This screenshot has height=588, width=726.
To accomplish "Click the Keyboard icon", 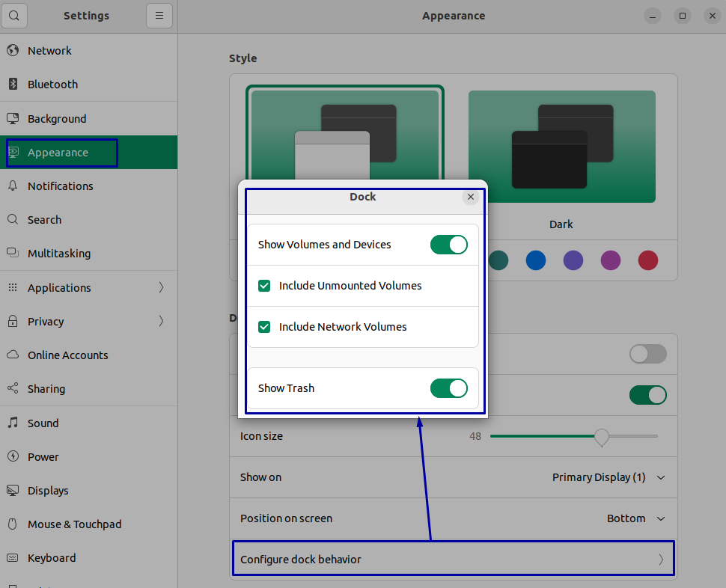I will pos(13,557).
